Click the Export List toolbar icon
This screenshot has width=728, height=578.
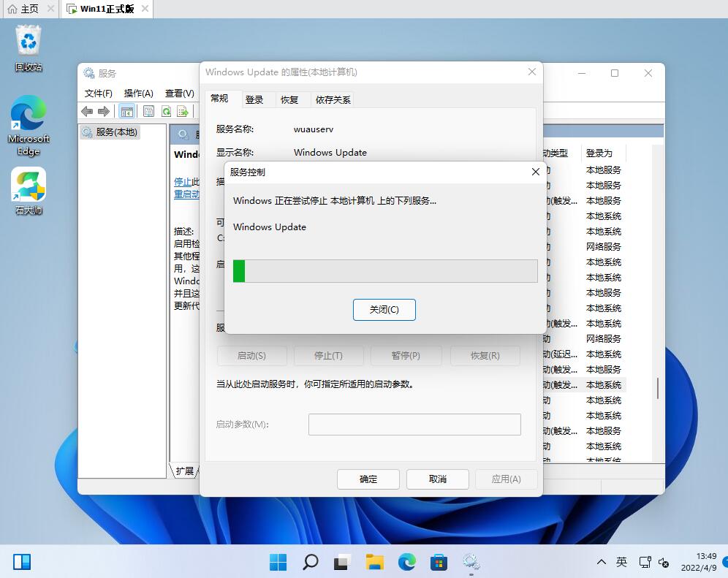(183, 110)
